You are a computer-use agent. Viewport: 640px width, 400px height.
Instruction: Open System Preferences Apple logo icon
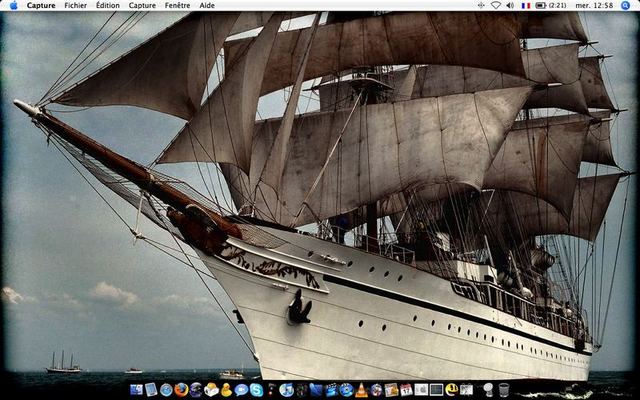pyautogui.click(x=421, y=390)
